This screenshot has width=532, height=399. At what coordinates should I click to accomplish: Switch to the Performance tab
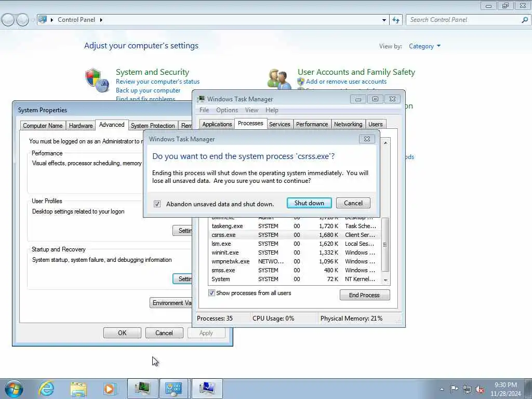[x=312, y=124]
